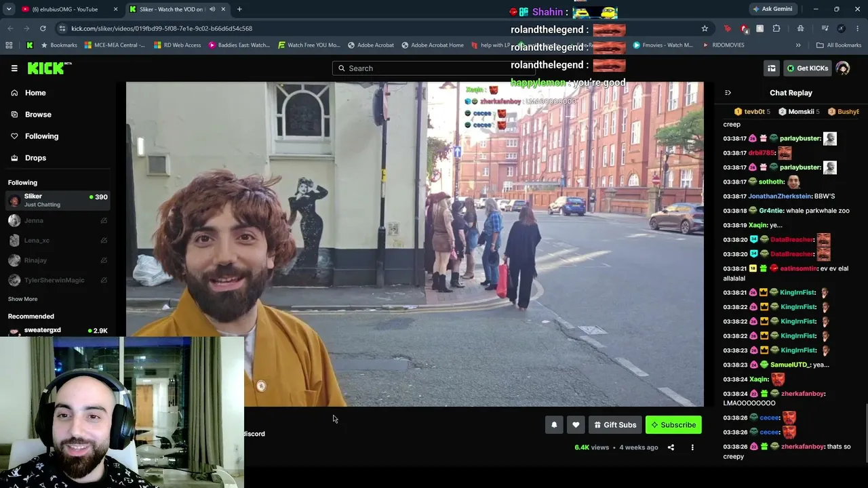Open the RD Web Access bookmark
Screen dimensions: 868x488
[x=177, y=45]
